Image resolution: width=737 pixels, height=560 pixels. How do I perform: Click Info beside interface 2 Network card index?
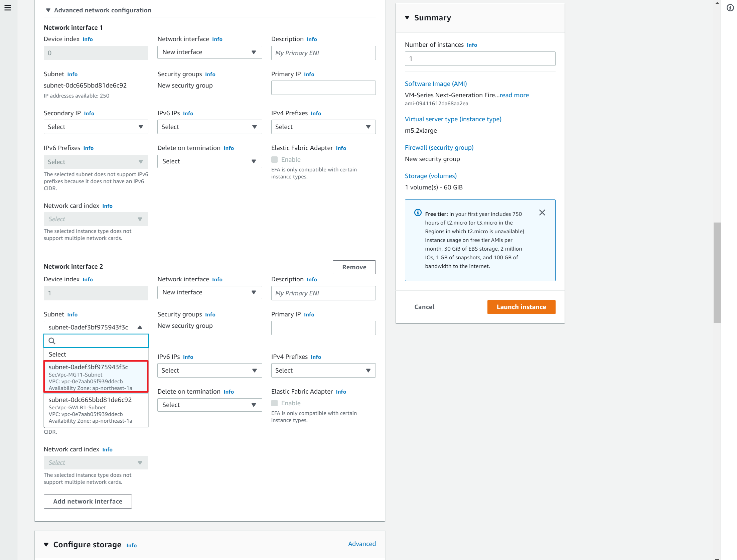pos(107,450)
